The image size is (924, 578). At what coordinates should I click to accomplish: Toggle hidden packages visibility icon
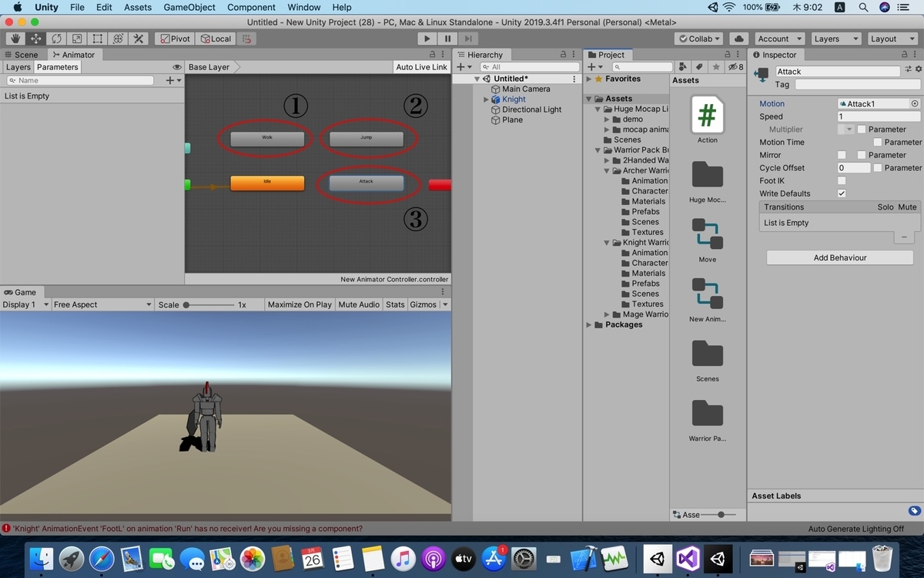tap(735, 67)
